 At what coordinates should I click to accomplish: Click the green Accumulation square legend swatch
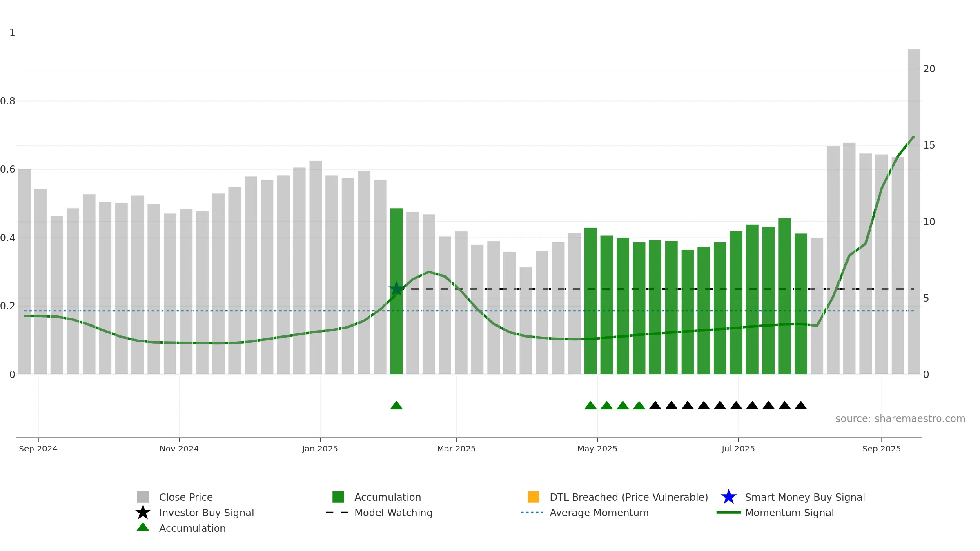[x=338, y=497]
